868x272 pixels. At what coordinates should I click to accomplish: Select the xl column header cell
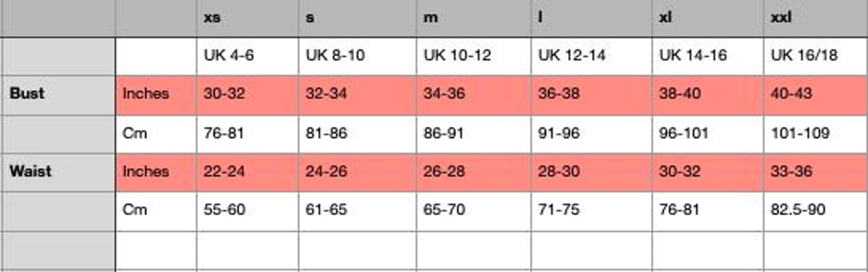(x=708, y=18)
